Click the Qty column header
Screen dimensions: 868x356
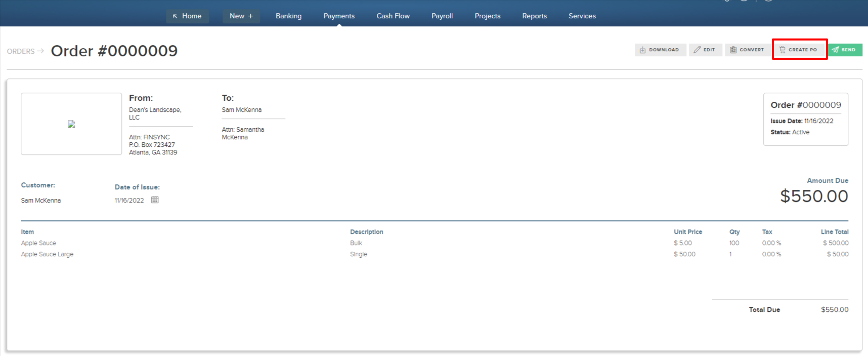pyautogui.click(x=734, y=232)
